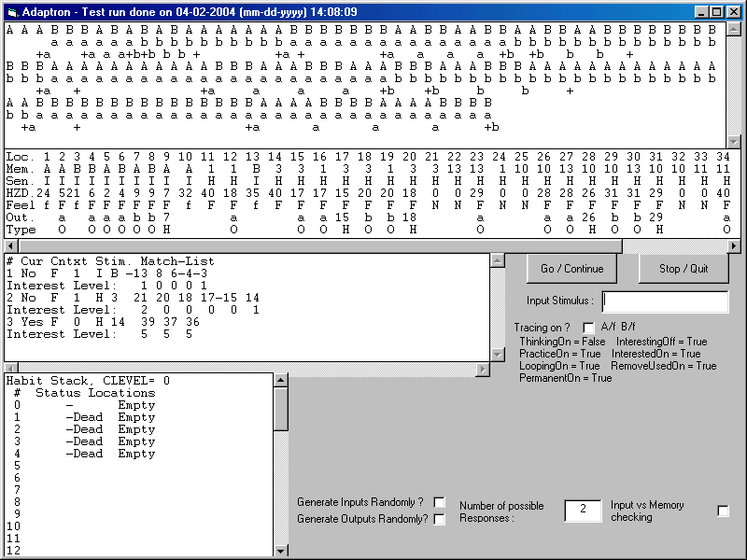Viewport: 747px width, 560px height.
Task: Click '# Cur Cntxt Stim. Match-List' header
Action: pos(110,261)
